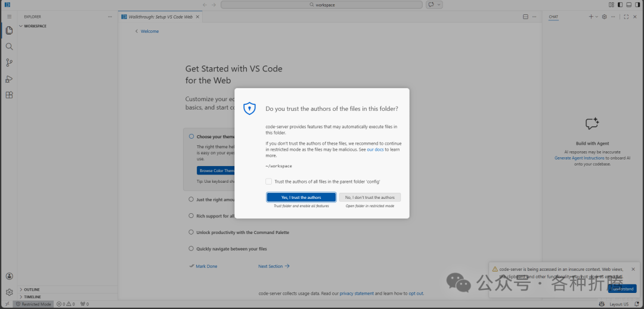Click the forwarded ports status indicator
Screen dimensions: 644x309
[85, 304]
